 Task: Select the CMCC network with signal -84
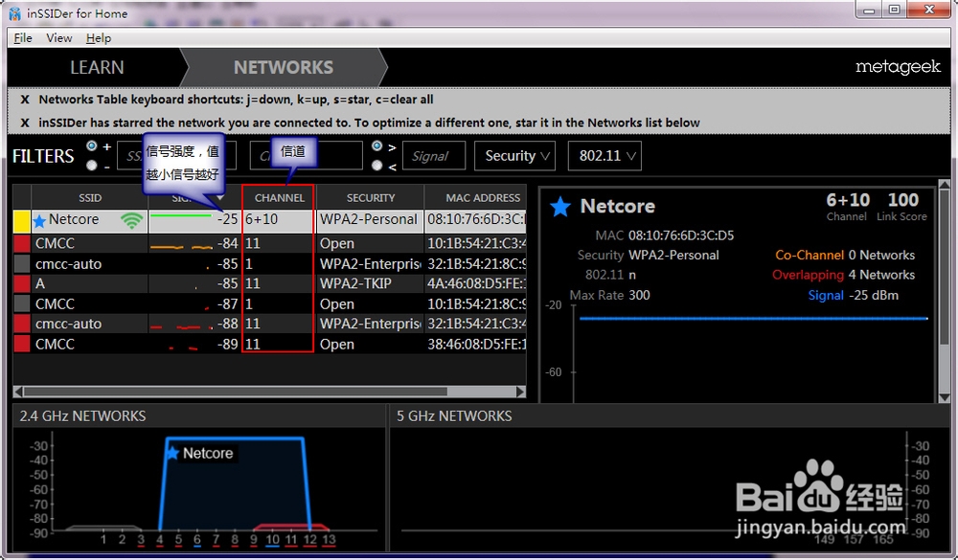[55, 244]
